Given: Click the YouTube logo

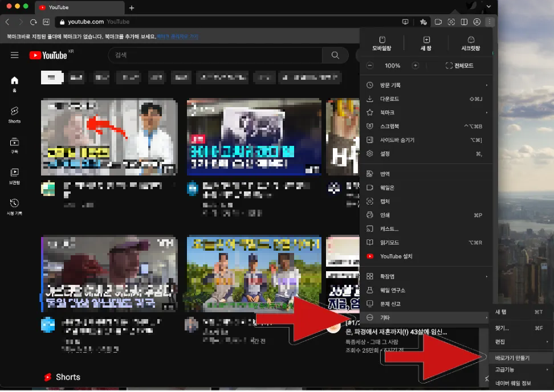Looking at the screenshot, I should [48, 55].
